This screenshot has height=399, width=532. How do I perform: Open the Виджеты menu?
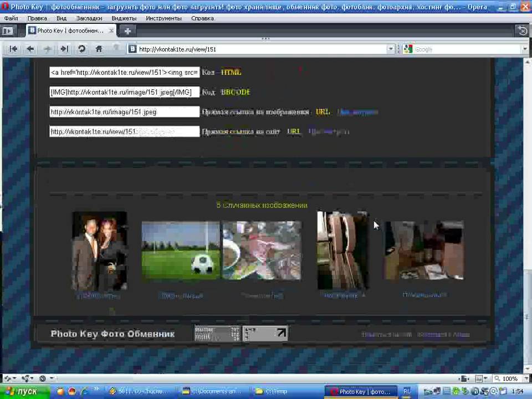coord(124,18)
